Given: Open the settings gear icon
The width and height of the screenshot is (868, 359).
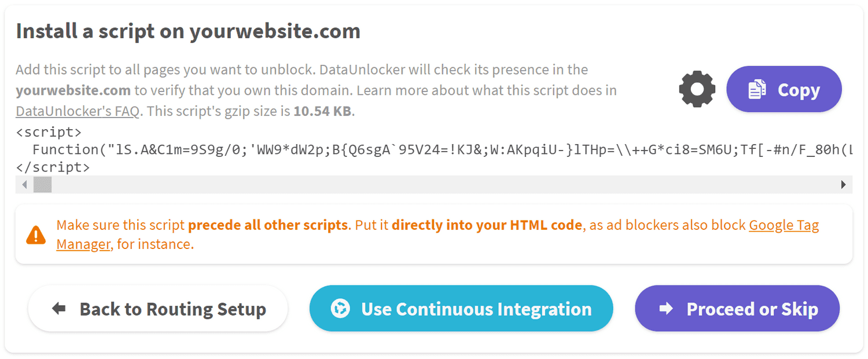Looking at the screenshot, I should (697, 89).
